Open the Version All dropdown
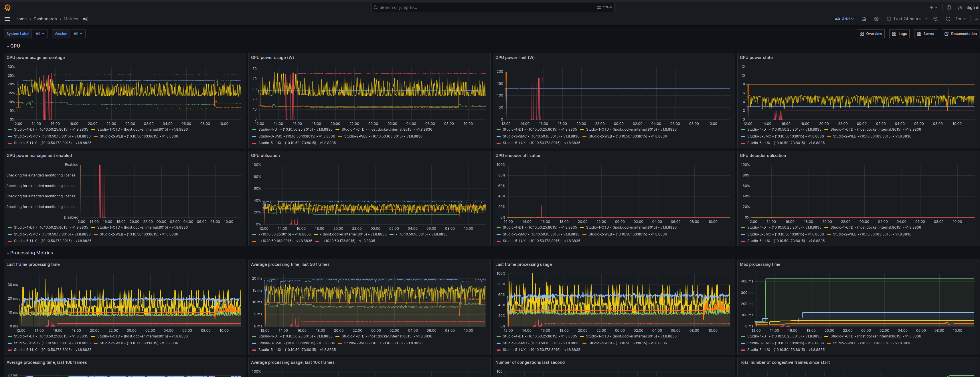 78,34
